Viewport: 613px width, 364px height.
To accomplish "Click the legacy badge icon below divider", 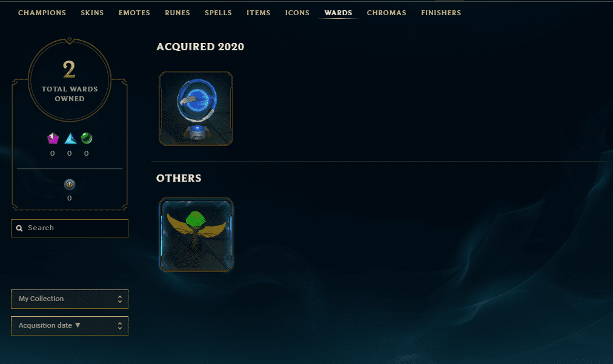I will pyautogui.click(x=70, y=185).
